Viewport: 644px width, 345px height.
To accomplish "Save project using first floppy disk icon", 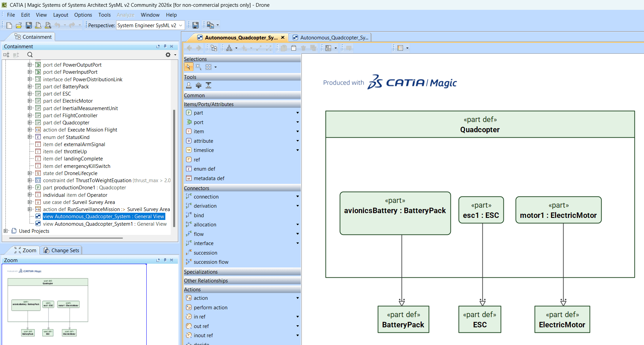I will (x=29, y=25).
